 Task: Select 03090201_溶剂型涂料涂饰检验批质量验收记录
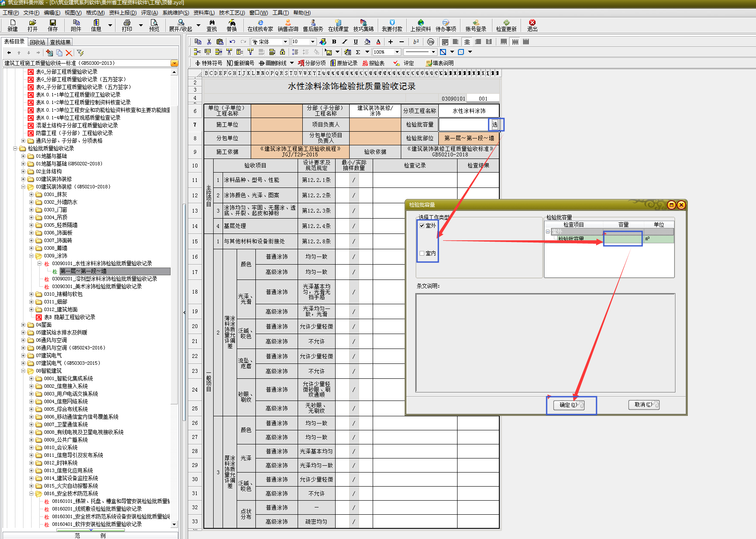[104, 279]
